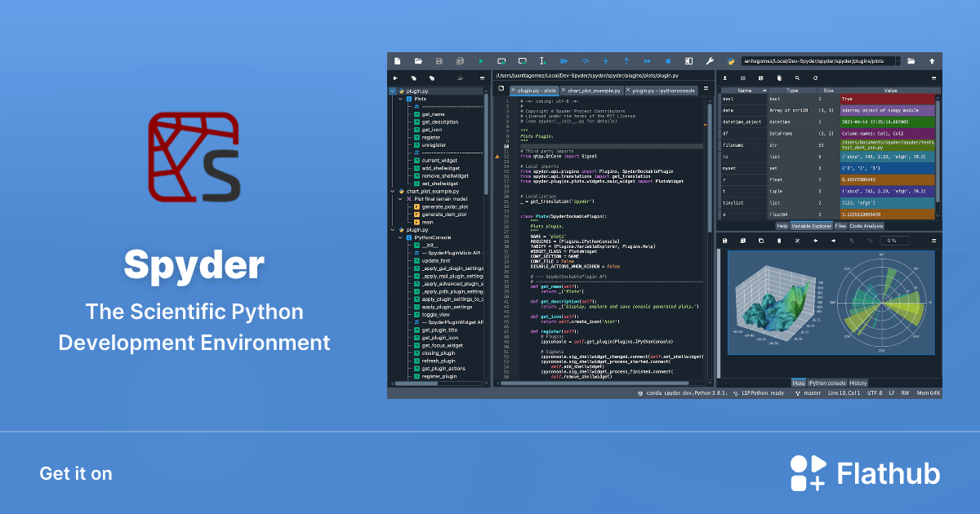Collapse Plot final terrain model cell node
Viewport: 980px width, 514px height.
pos(400,199)
